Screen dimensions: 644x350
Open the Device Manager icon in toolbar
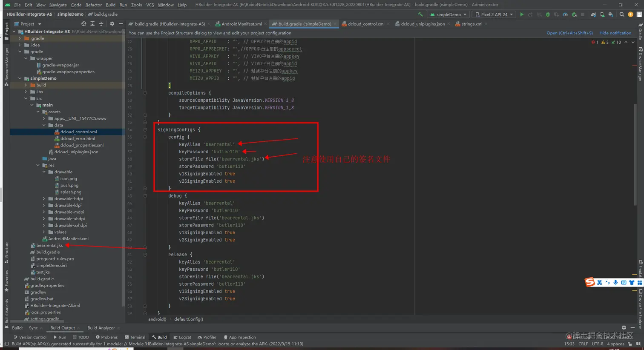pyautogui.click(x=602, y=14)
